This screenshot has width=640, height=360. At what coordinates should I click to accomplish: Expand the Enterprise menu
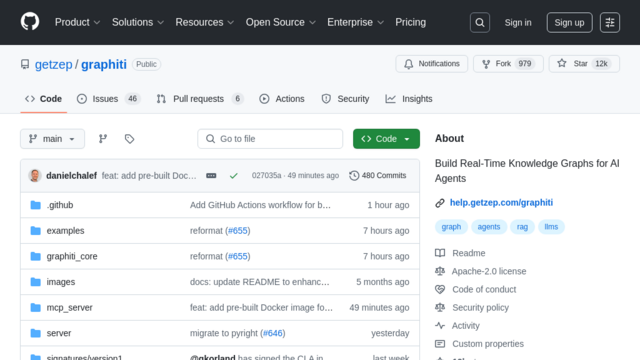click(x=355, y=22)
